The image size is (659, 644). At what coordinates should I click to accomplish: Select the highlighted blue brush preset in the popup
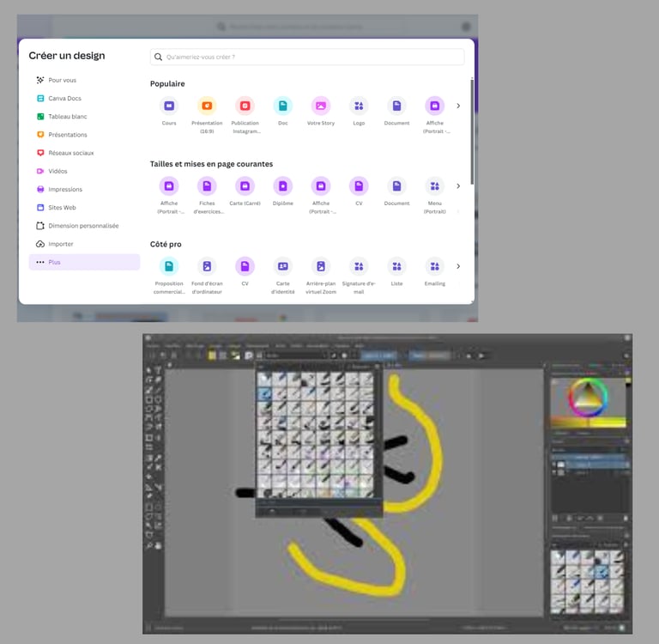click(x=265, y=394)
